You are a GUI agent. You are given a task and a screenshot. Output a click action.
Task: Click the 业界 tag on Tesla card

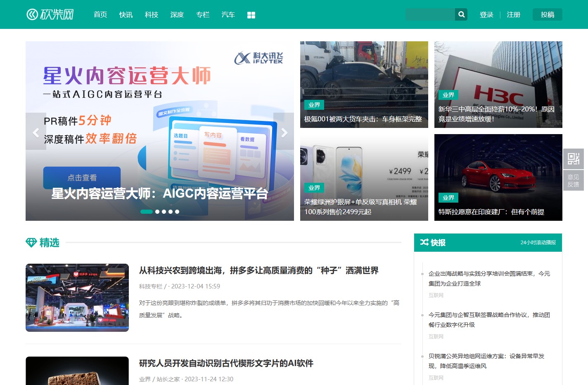[x=448, y=198]
